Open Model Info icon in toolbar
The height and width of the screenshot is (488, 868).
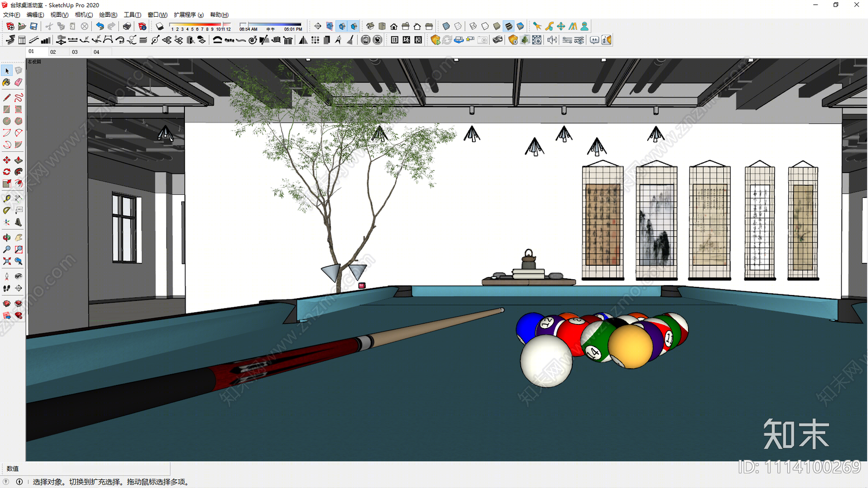(x=142, y=26)
